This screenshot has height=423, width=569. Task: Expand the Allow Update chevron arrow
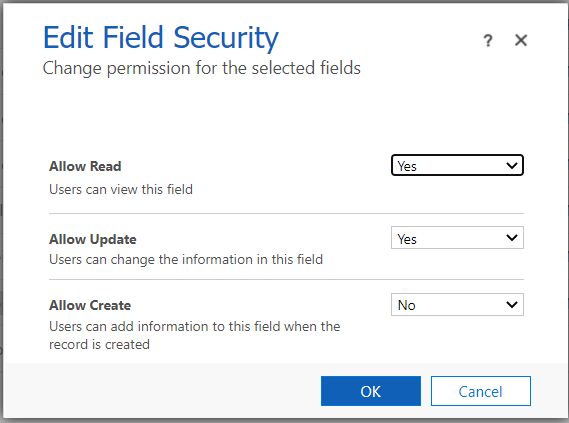(512, 238)
